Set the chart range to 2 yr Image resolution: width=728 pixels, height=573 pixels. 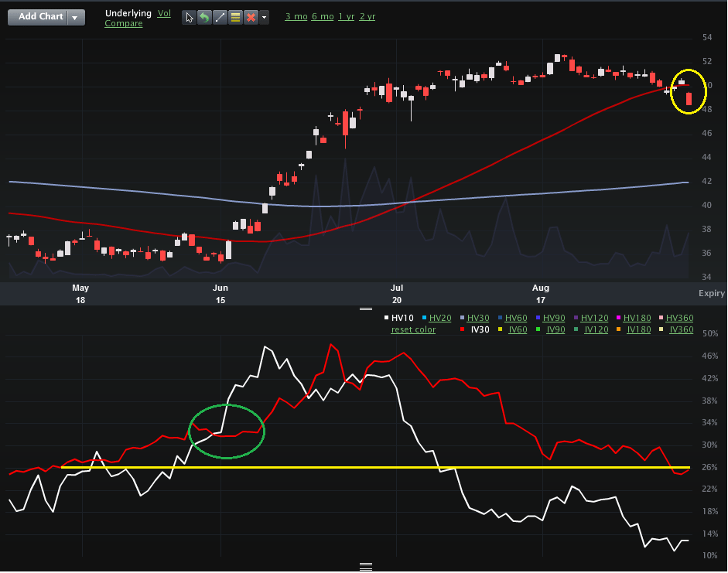tap(367, 16)
